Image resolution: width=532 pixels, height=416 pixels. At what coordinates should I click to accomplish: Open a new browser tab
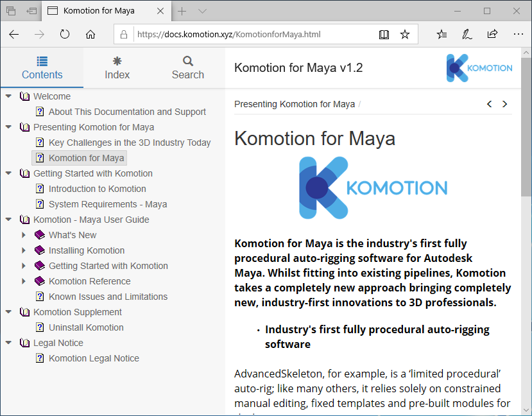[x=182, y=11]
